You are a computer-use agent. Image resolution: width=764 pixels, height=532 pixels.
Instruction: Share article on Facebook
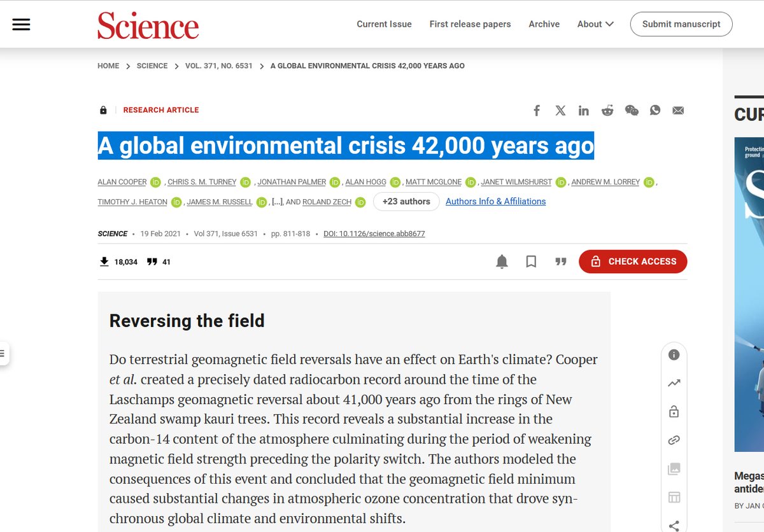[x=537, y=111]
